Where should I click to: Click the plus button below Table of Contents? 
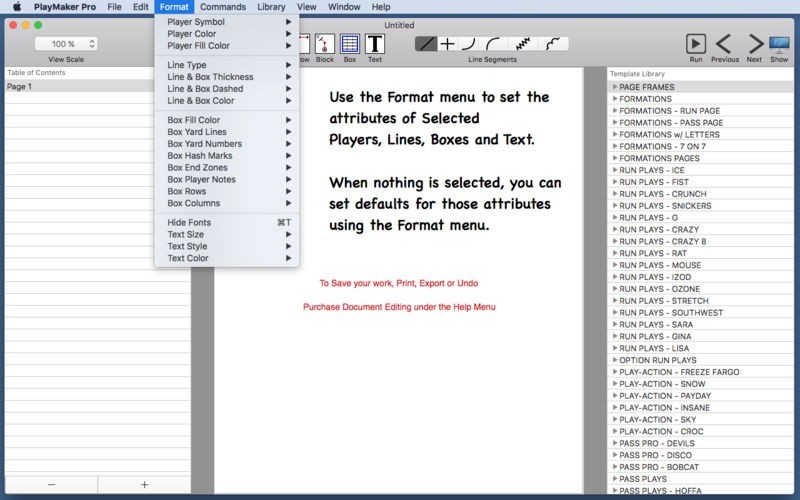click(x=144, y=484)
